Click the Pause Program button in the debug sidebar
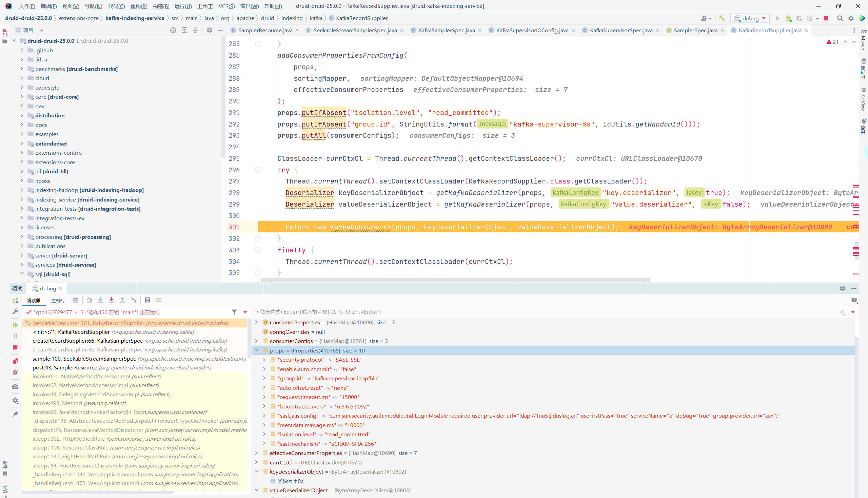 click(x=15, y=336)
